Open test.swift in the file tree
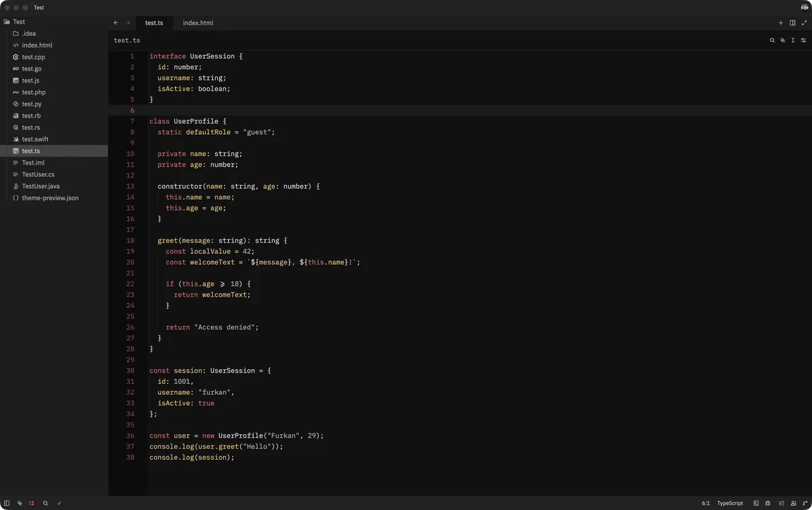This screenshot has width=812, height=510. (x=54, y=139)
